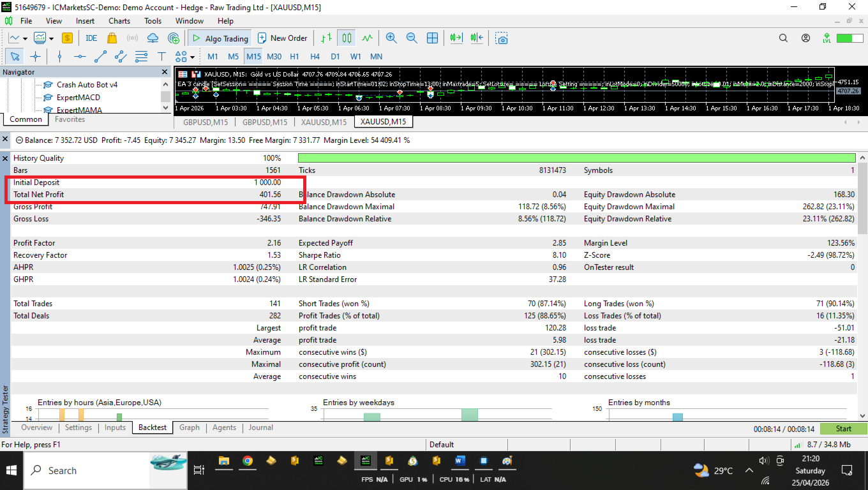Set timeframe to H1
The height and width of the screenshot is (490, 868).
(x=294, y=56)
